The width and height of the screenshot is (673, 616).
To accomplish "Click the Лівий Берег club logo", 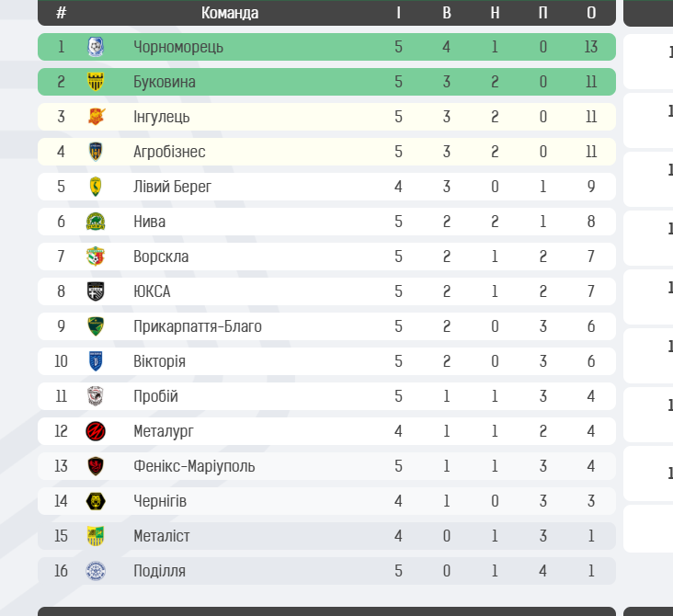I will point(96,187).
